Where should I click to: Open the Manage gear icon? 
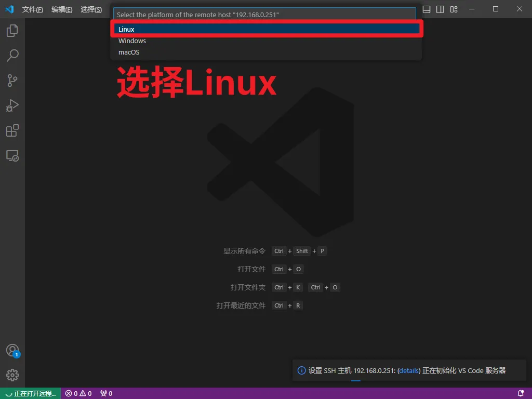[x=12, y=375]
